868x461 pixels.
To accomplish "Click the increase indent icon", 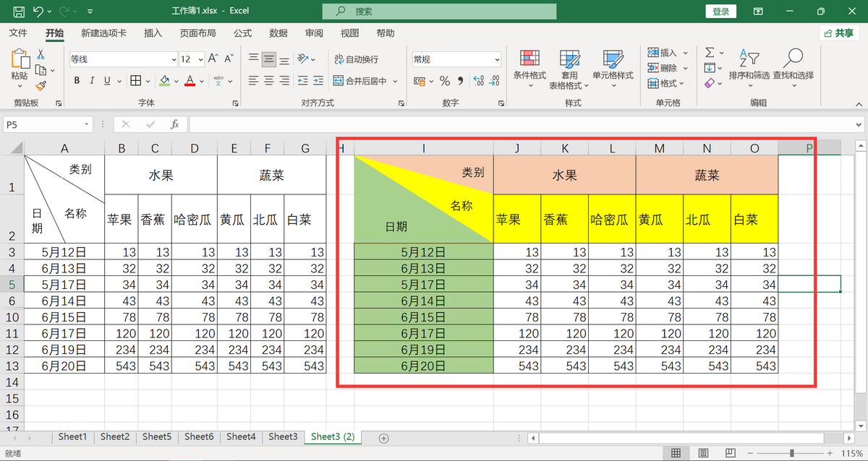I will point(320,81).
